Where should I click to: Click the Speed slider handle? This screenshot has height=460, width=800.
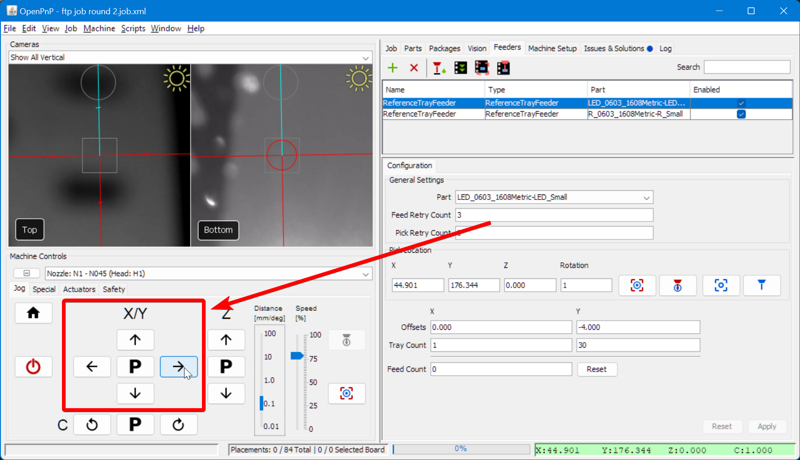[297, 355]
